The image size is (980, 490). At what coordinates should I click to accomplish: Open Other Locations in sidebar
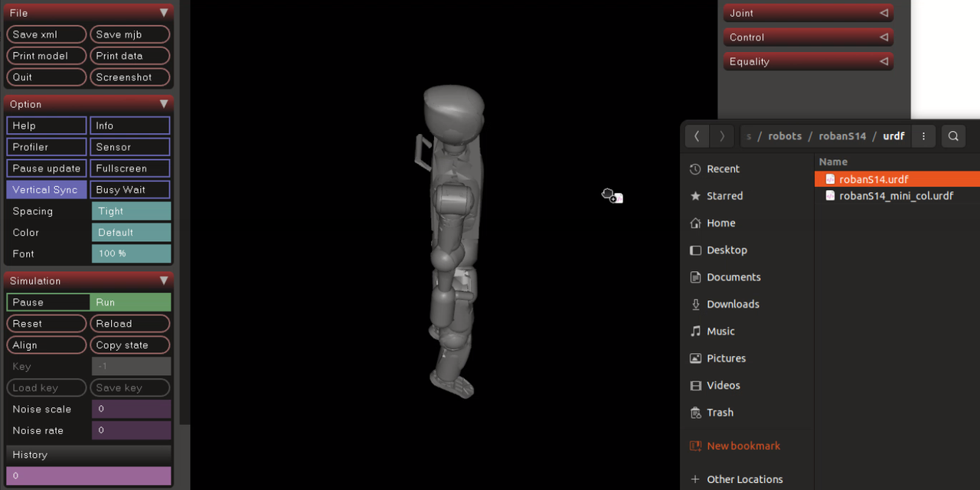click(x=744, y=479)
